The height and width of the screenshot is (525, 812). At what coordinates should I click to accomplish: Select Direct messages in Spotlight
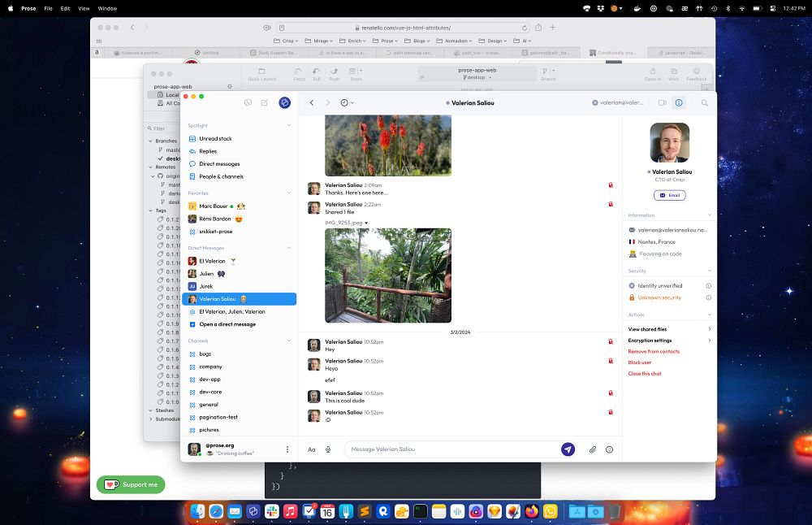tap(239, 164)
